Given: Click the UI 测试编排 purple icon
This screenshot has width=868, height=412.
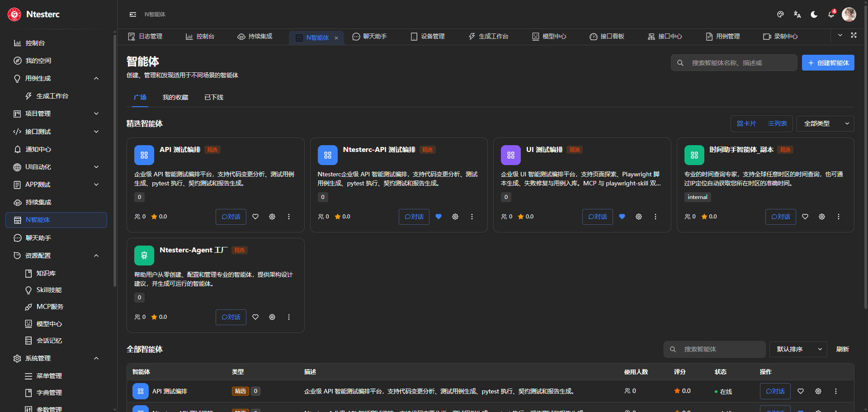Looking at the screenshot, I should pyautogui.click(x=511, y=155).
